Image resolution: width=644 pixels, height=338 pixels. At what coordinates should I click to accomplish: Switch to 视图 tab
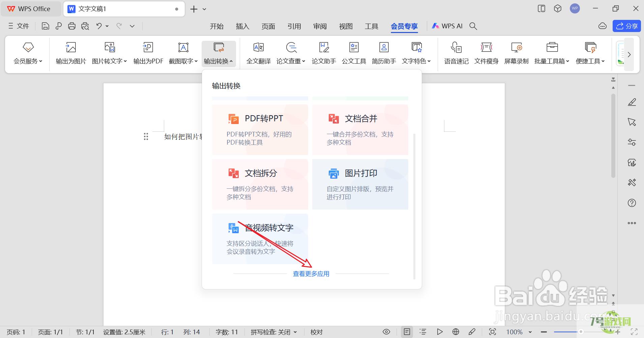coord(346,26)
